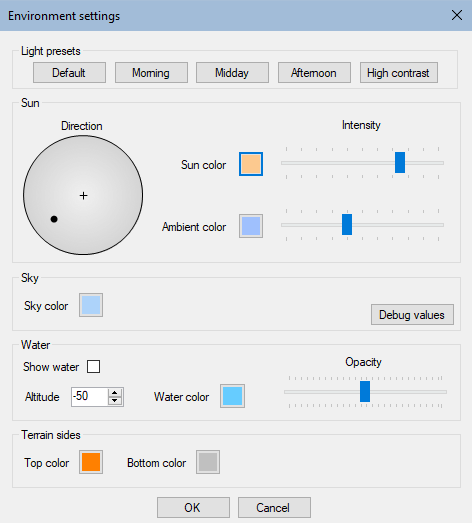Click the Sun intensity slider handle
This screenshot has height=523, width=472.
pyautogui.click(x=400, y=162)
